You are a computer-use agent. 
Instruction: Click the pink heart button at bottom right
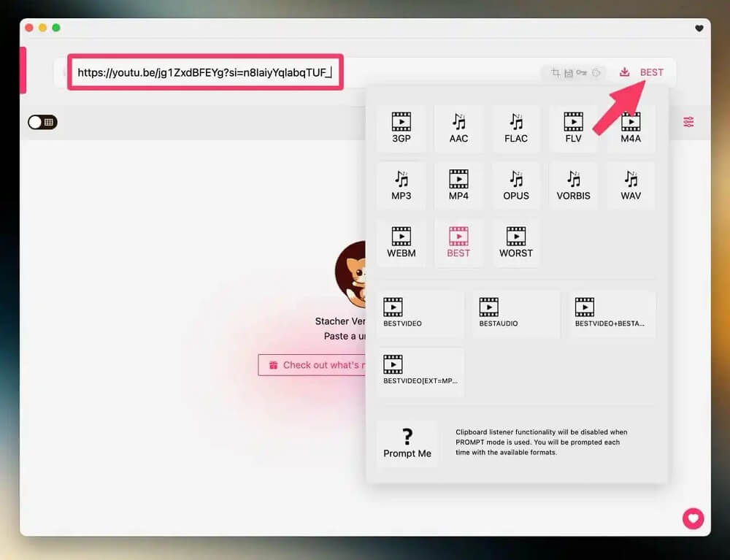693,518
